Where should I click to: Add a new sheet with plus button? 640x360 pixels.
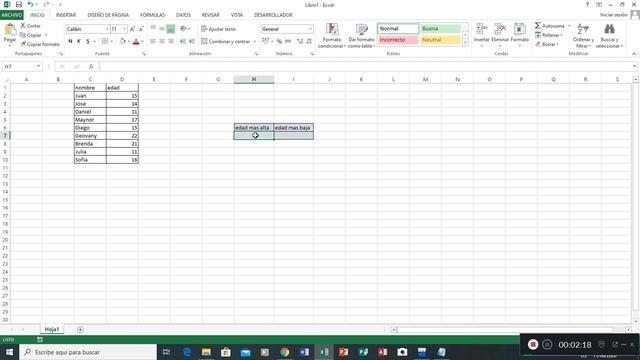coord(80,329)
